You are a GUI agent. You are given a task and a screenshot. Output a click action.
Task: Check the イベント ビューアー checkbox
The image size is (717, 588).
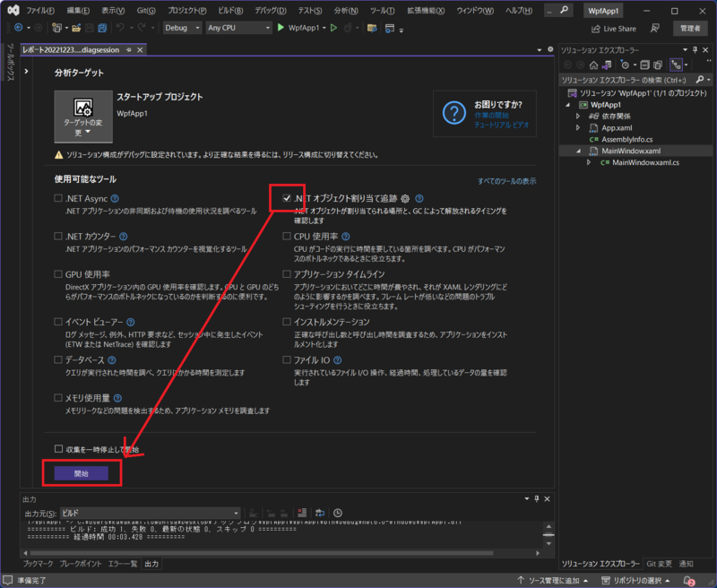(58, 322)
